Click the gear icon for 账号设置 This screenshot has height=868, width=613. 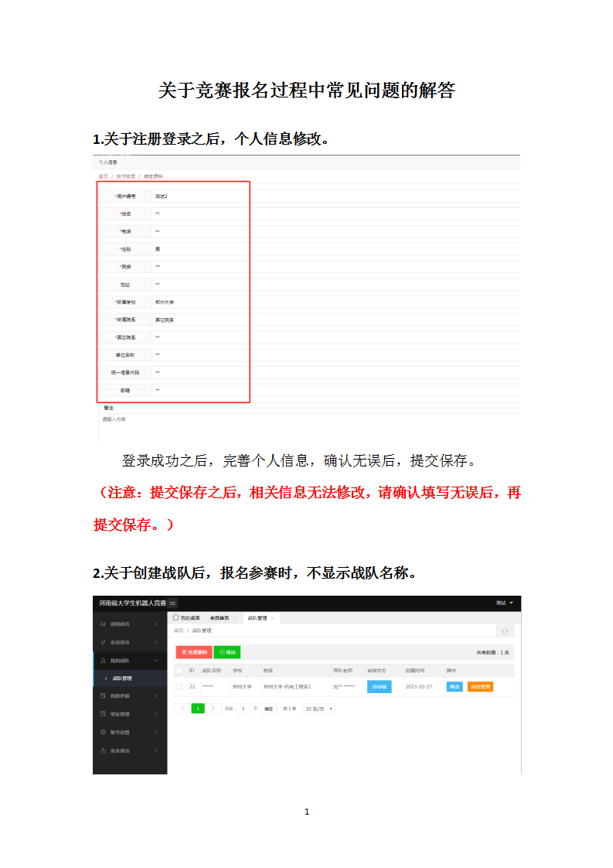103,732
